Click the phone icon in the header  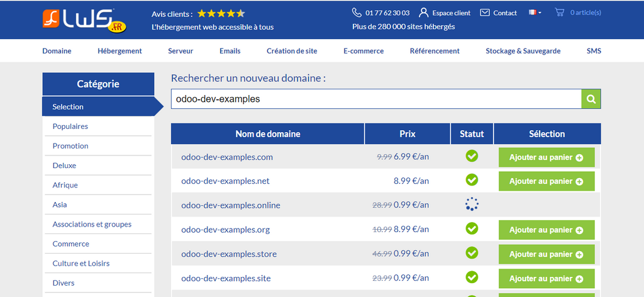[357, 13]
